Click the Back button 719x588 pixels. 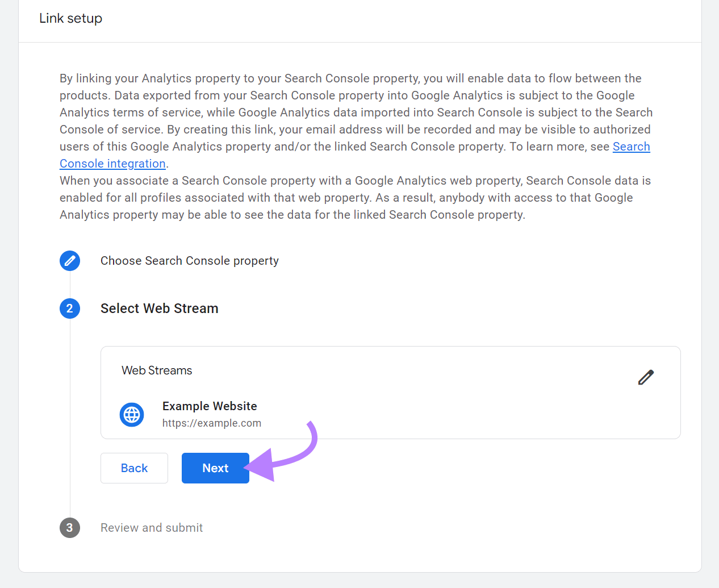134,468
